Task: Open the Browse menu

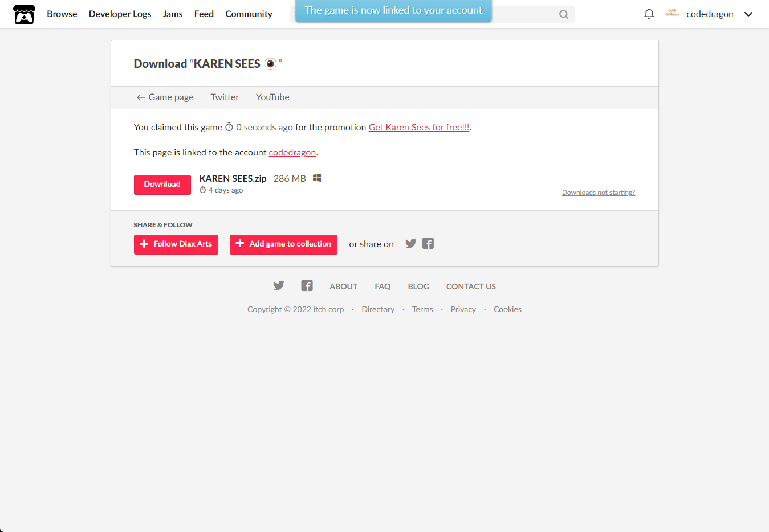Action: tap(62, 14)
